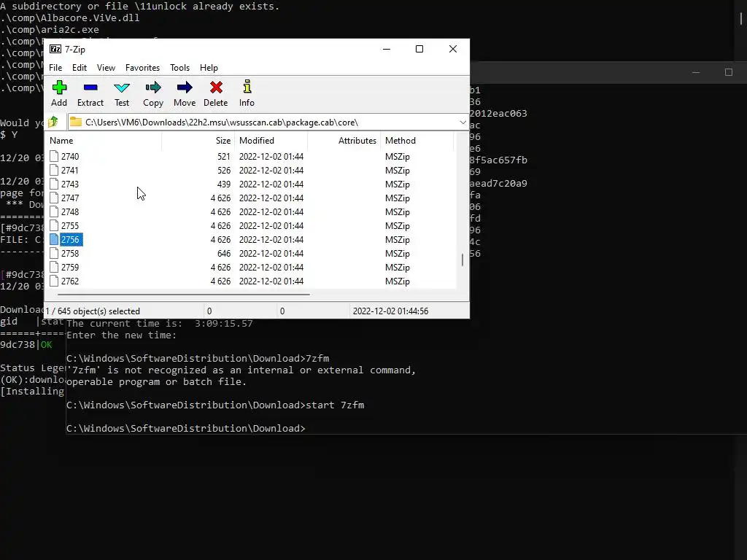
Task: Click the horizontal scrollbar in file list
Action: (183, 295)
